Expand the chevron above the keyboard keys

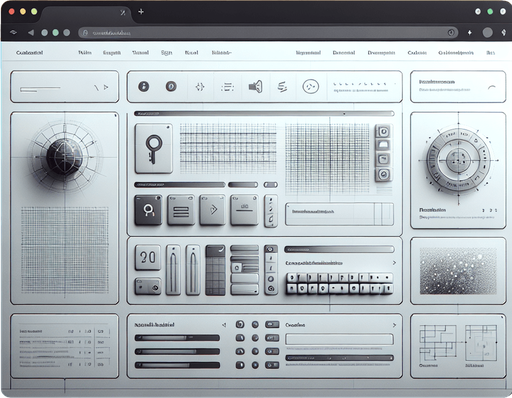pos(394,263)
